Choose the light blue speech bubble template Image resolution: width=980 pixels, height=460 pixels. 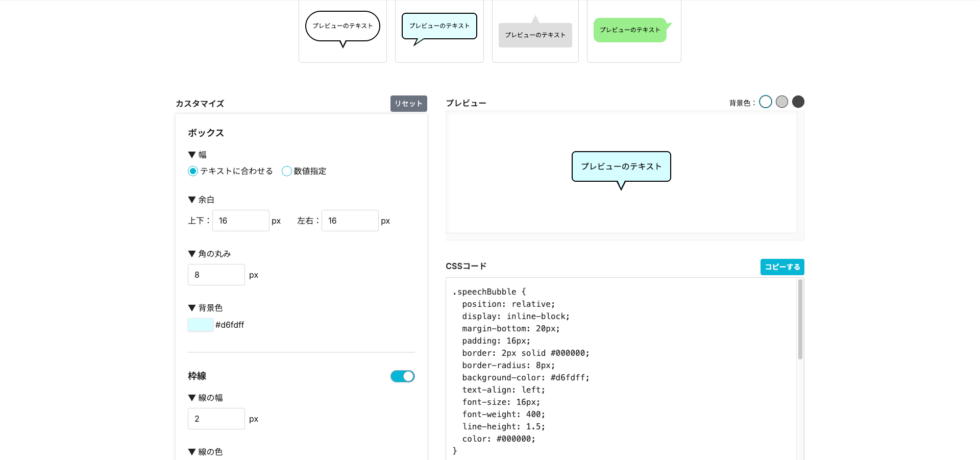click(x=439, y=30)
